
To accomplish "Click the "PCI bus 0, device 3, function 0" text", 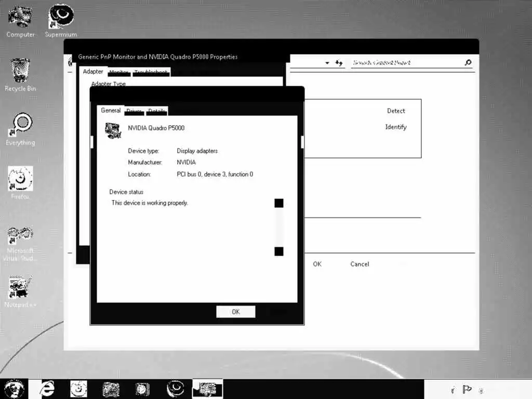I will pyautogui.click(x=215, y=175).
